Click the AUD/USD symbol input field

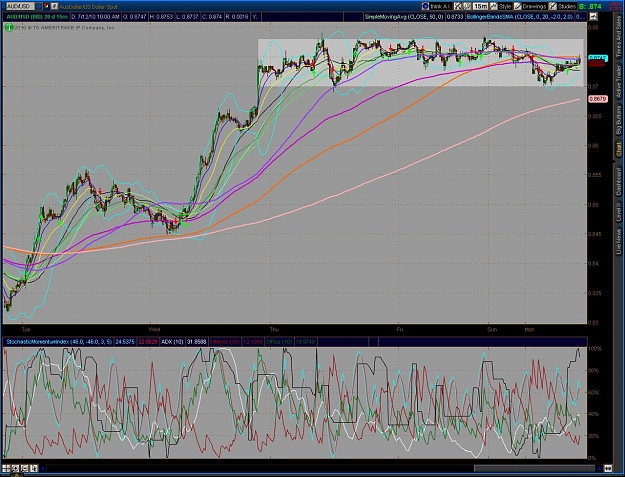[x=20, y=6]
